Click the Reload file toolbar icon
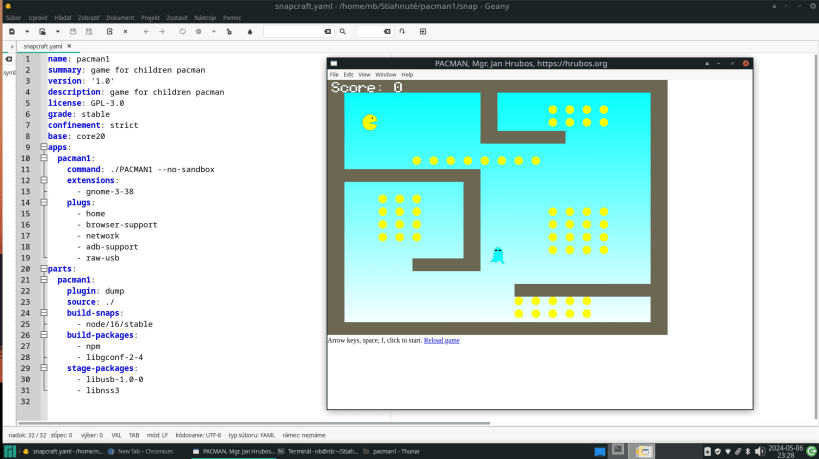 click(x=110, y=31)
